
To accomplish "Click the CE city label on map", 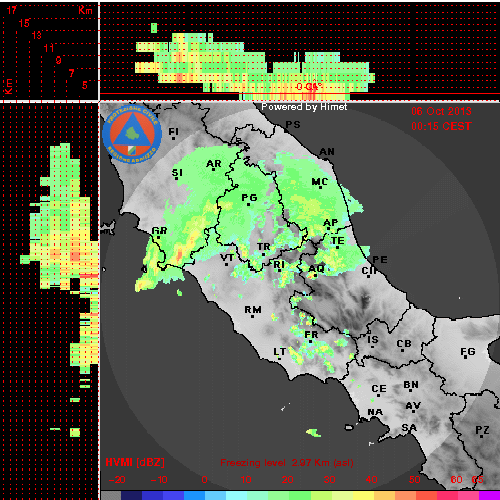I will point(379,389).
